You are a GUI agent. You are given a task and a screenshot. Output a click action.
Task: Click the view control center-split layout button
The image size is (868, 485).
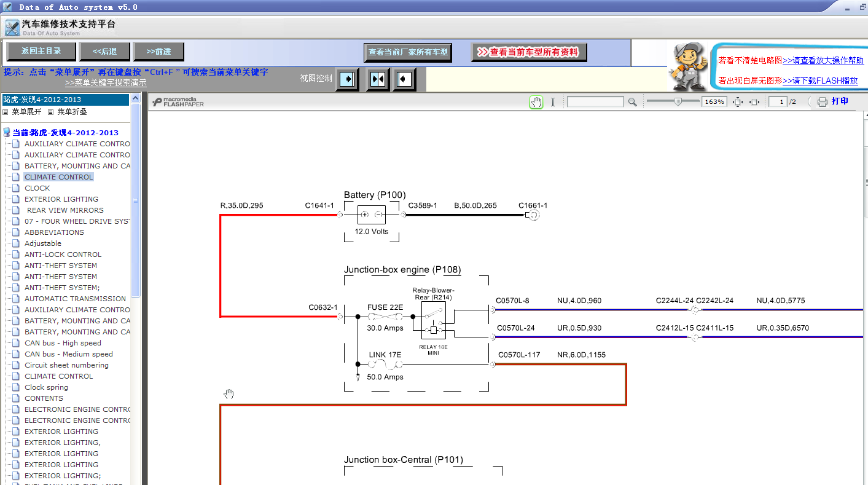378,79
